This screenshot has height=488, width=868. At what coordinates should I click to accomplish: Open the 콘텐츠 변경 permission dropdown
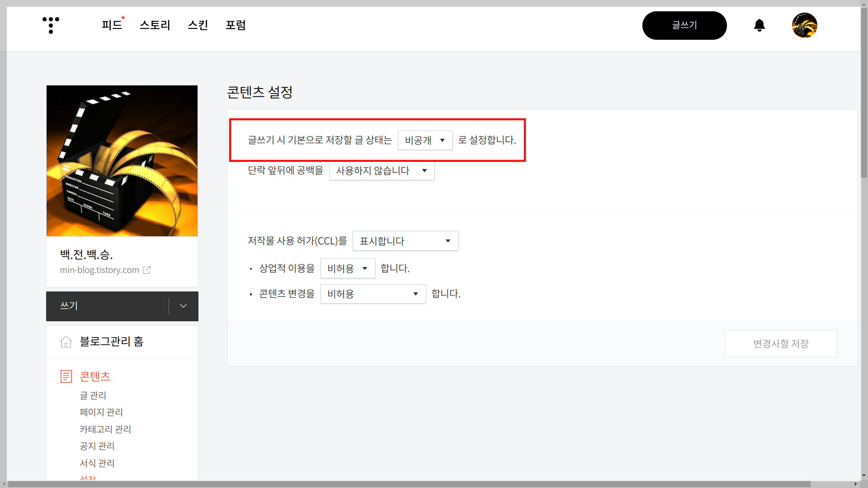click(373, 294)
